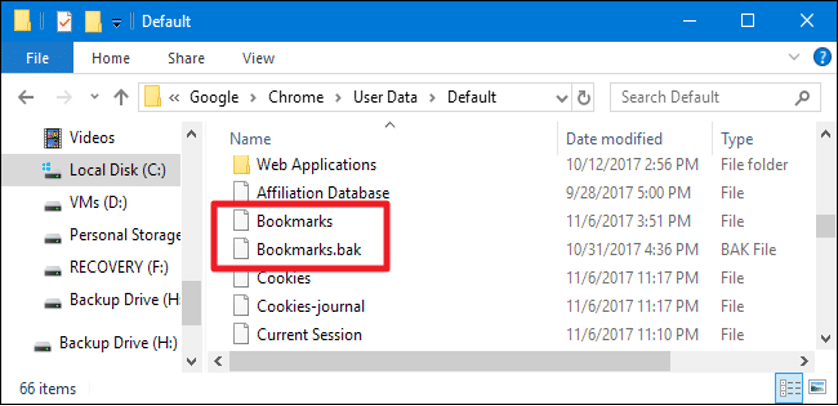This screenshot has height=406, width=838.
Task: Click the Back arrow navigation button
Action: (x=27, y=98)
